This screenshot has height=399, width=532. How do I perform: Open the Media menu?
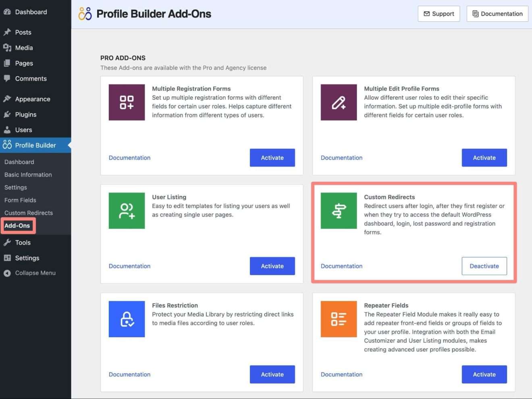pos(35,48)
